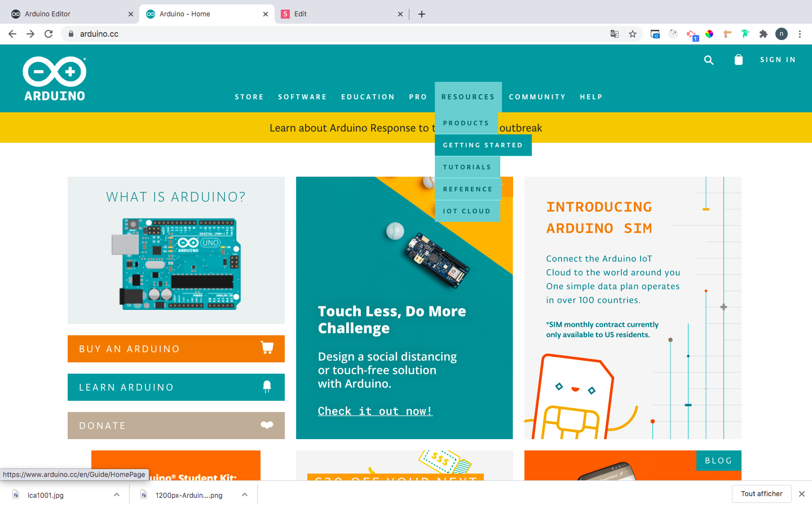This screenshot has height=508, width=812.
Task: Select PRODUCTS in Resources dropdown
Action: click(x=466, y=123)
